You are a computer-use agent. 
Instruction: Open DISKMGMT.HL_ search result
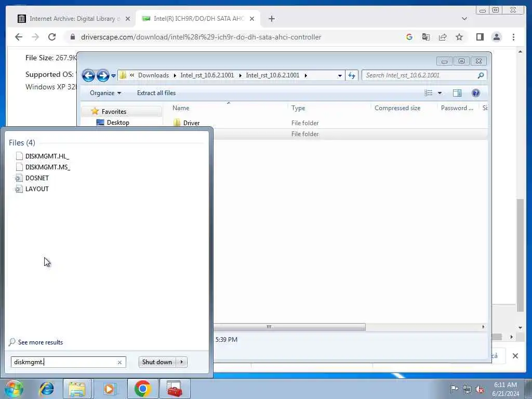point(47,156)
